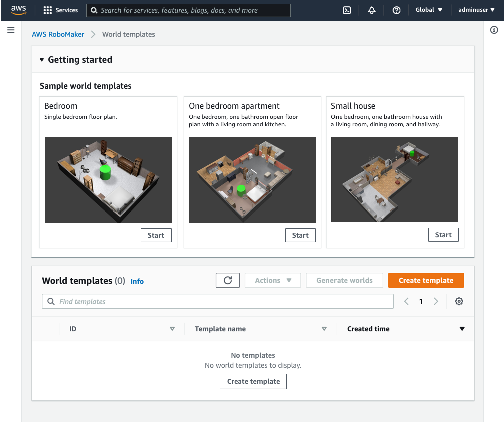Open the Actions dropdown

[x=273, y=280]
